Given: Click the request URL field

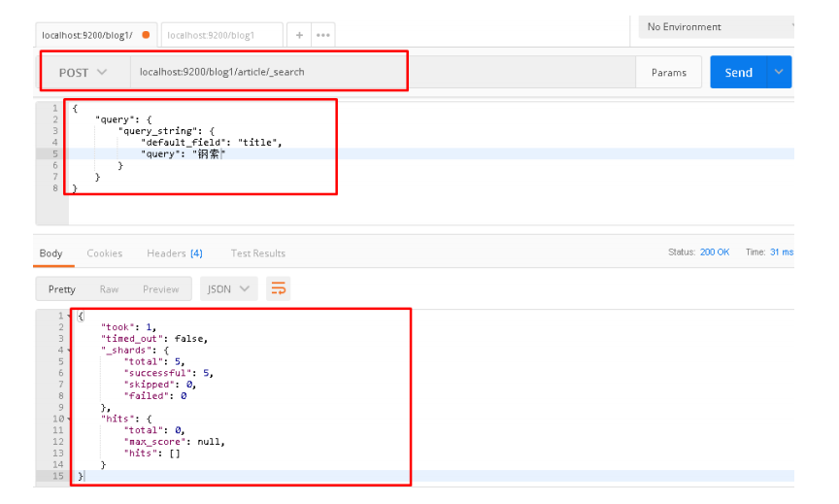Looking at the screenshot, I should coord(383,72).
